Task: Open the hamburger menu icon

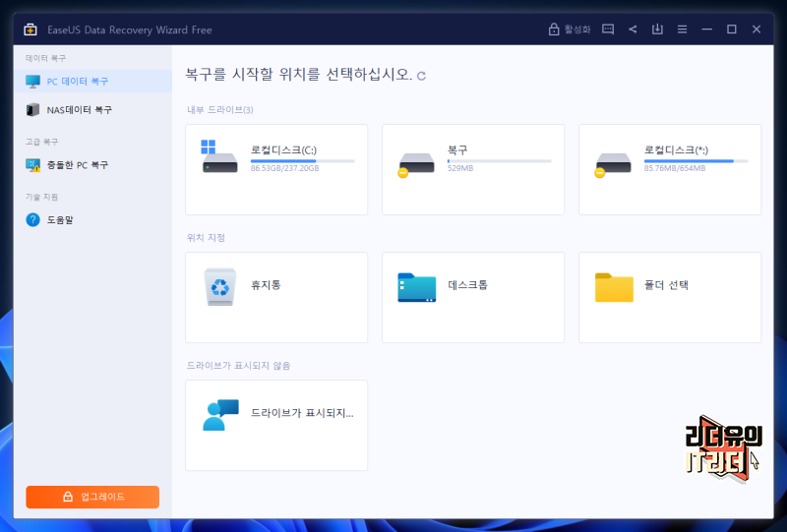Action: click(682, 30)
